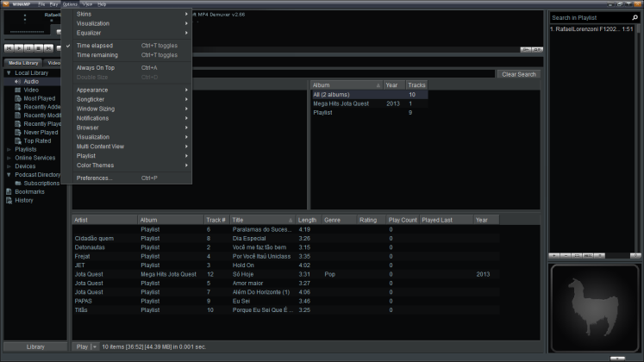Select playlist entry RafaelLorenzoni F1202
Image resolution: width=644 pixels, height=362 pixels.
tap(591, 29)
